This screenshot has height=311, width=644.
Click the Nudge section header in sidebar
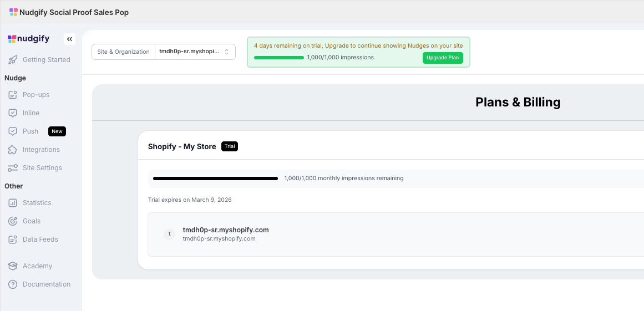(15, 78)
